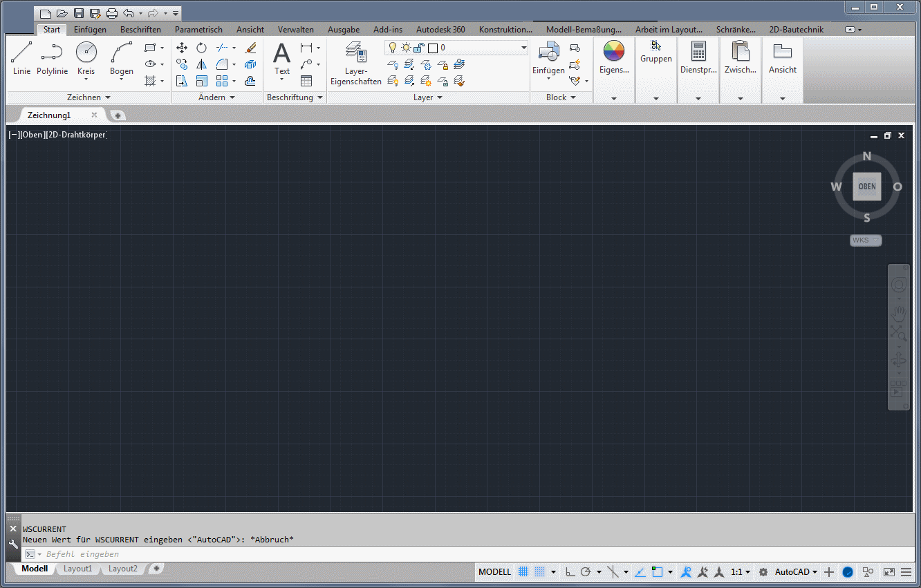This screenshot has height=588, width=921.
Task: Switch to the Einfügen ribbon tab
Action: pyautogui.click(x=90, y=30)
